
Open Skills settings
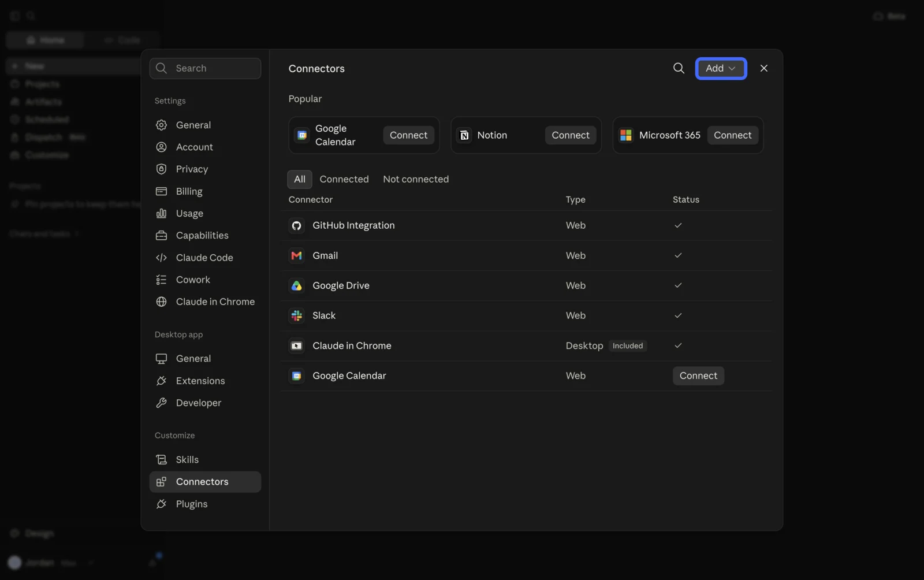[x=205, y=460]
